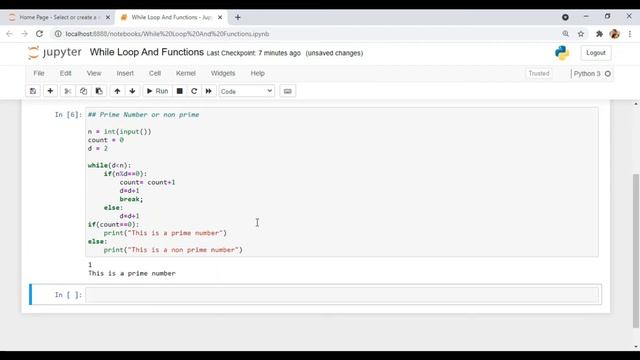This screenshot has width=640, height=360.
Task: Click the Last Checkpoint 7 minutes ago text
Action: pyautogui.click(x=253, y=53)
